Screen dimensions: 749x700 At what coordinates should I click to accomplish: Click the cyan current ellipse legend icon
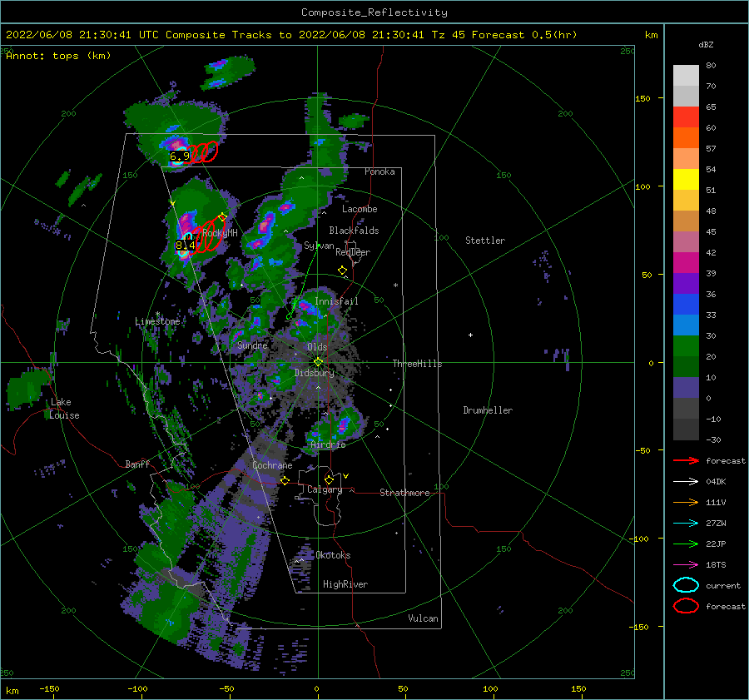tap(686, 585)
